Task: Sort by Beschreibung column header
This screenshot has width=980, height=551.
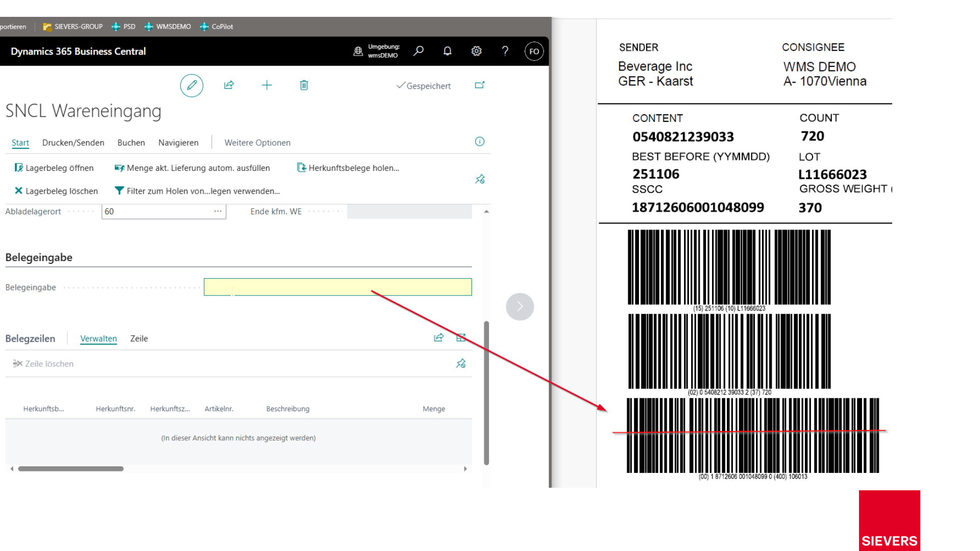Action: pos(288,409)
